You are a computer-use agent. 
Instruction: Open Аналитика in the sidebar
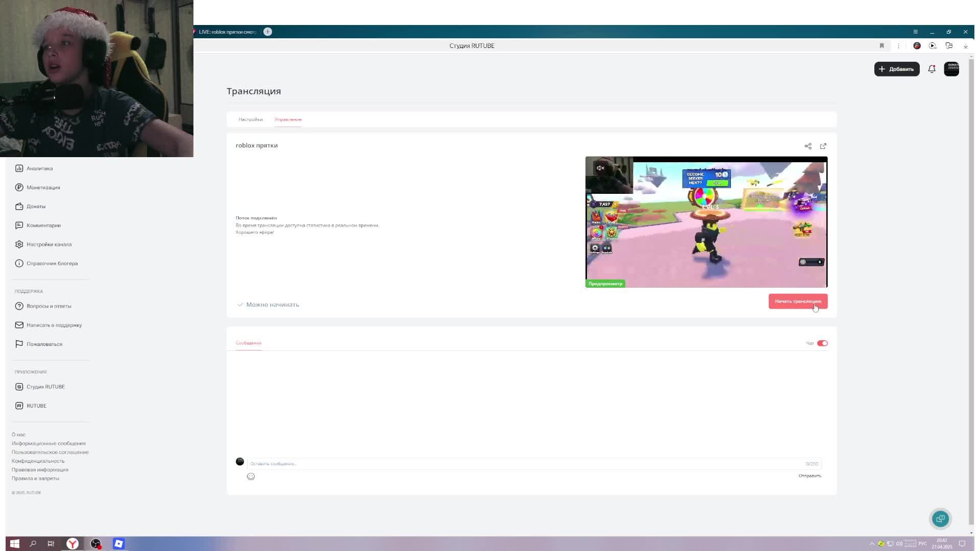39,168
